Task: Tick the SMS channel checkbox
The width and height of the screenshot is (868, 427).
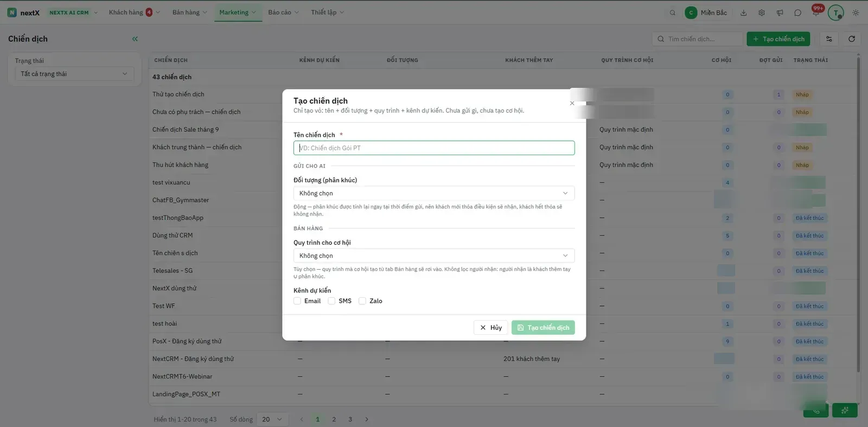Action: [331, 301]
